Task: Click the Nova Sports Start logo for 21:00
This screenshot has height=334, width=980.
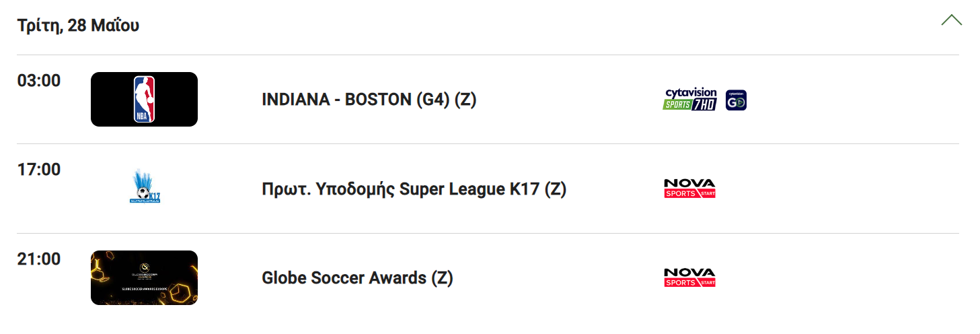Action: point(689,277)
